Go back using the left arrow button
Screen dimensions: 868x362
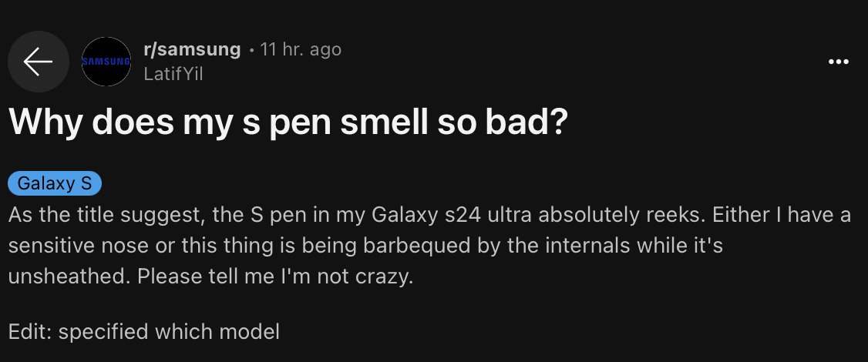pos(39,62)
